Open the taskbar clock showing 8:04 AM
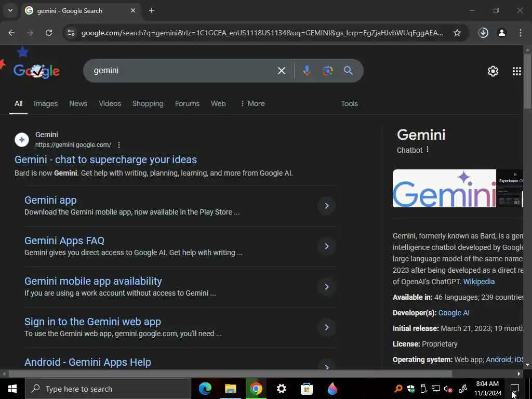532x399 pixels. [x=487, y=389]
